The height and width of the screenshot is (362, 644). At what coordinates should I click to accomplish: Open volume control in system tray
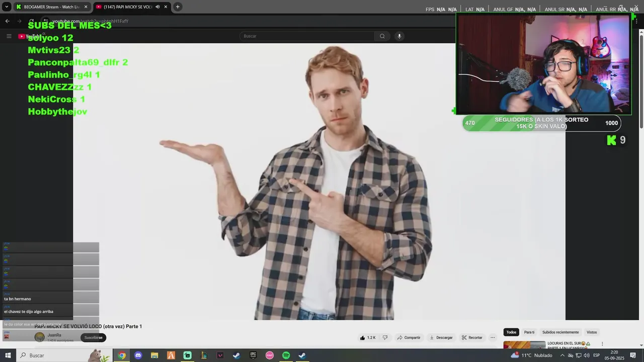click(586, 355)
